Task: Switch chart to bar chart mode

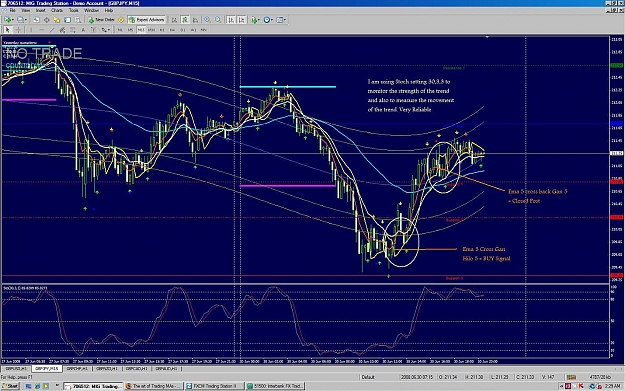Action: (x=175, y=20)
